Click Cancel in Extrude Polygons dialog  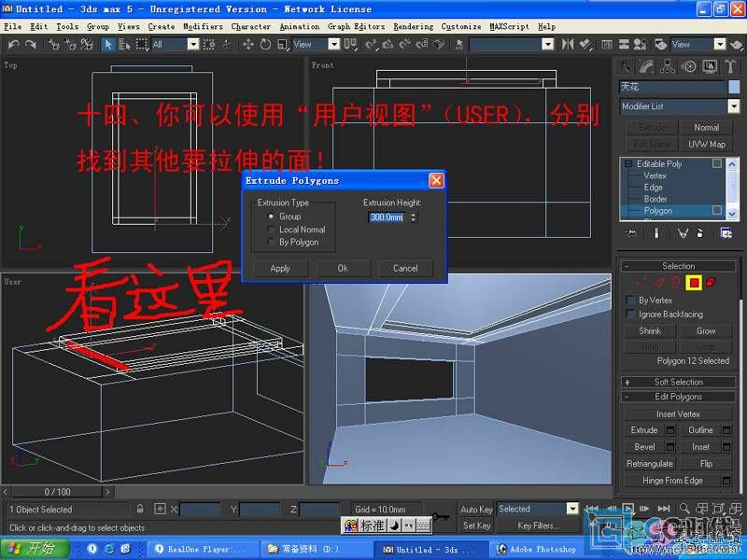[x=405, y=269]
